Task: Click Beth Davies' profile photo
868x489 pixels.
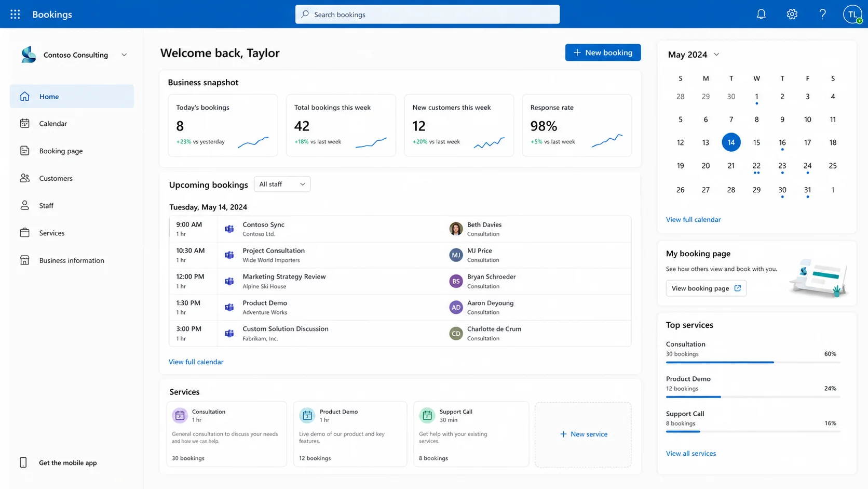Action: click(456, 229)
